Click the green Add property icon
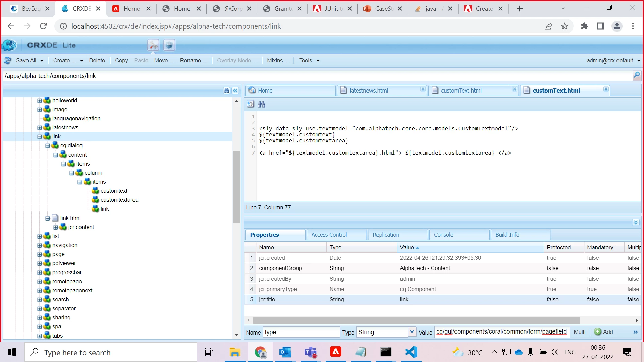This screenshot has height=362, width=644. 598,332
